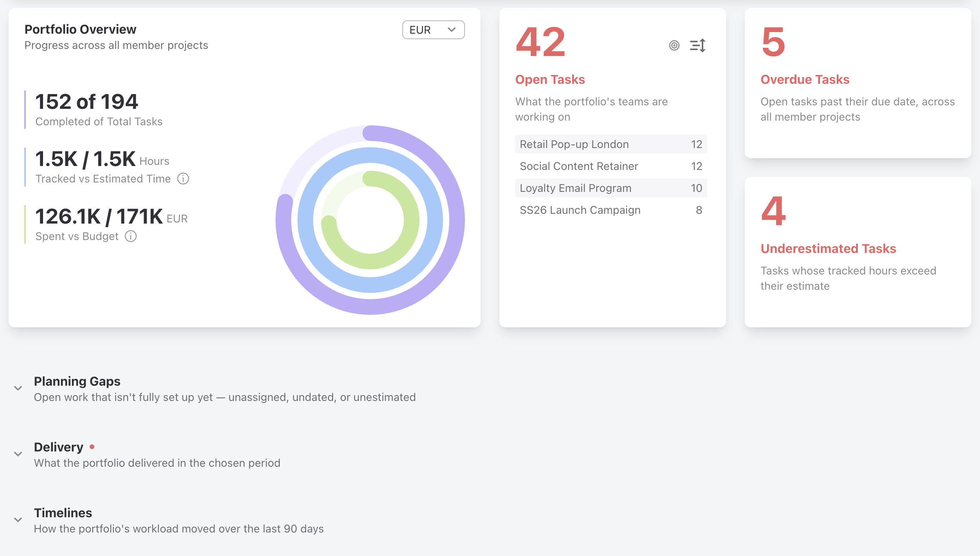Click the Open Tasks heading
The height and width of the screenshot is (556, 980).
pos(550,79)
